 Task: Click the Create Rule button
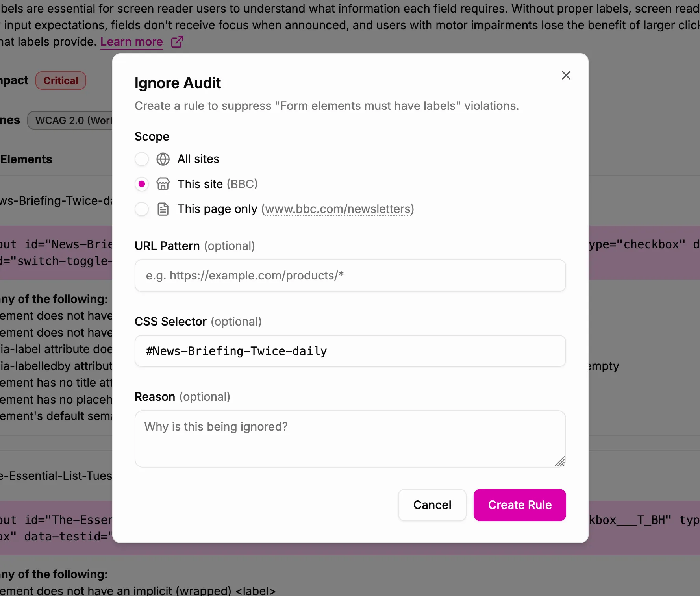(520, 505)
